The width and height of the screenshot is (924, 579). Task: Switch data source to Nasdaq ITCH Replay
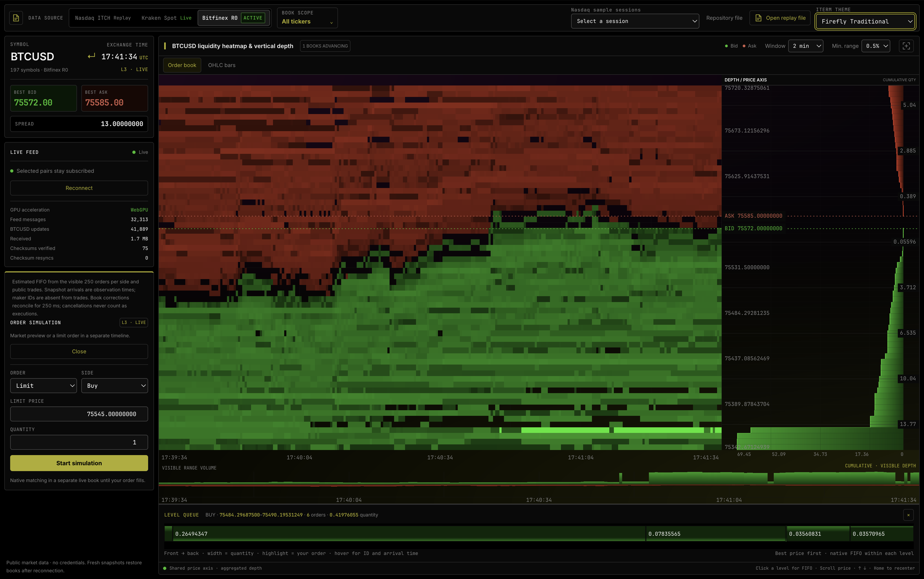103,18
